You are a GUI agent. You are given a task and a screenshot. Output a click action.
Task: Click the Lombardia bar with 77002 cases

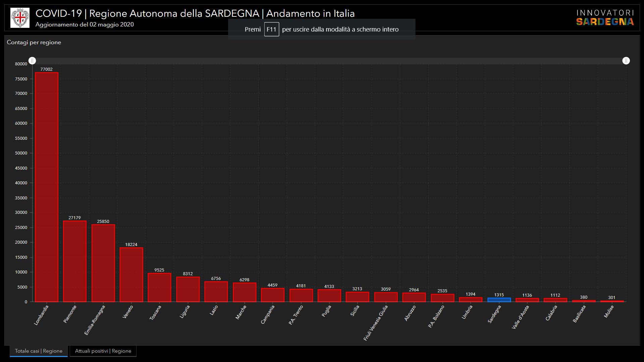[47, 187]
